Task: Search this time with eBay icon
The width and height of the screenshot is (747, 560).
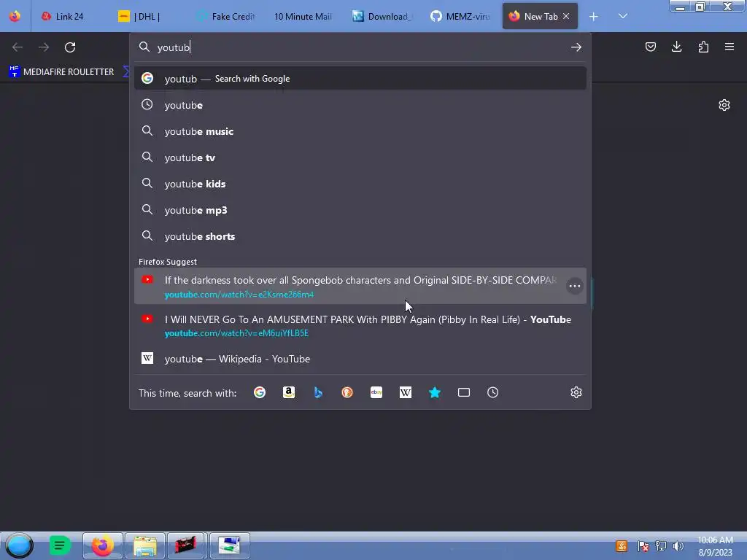Action: (x=376, y=392)
